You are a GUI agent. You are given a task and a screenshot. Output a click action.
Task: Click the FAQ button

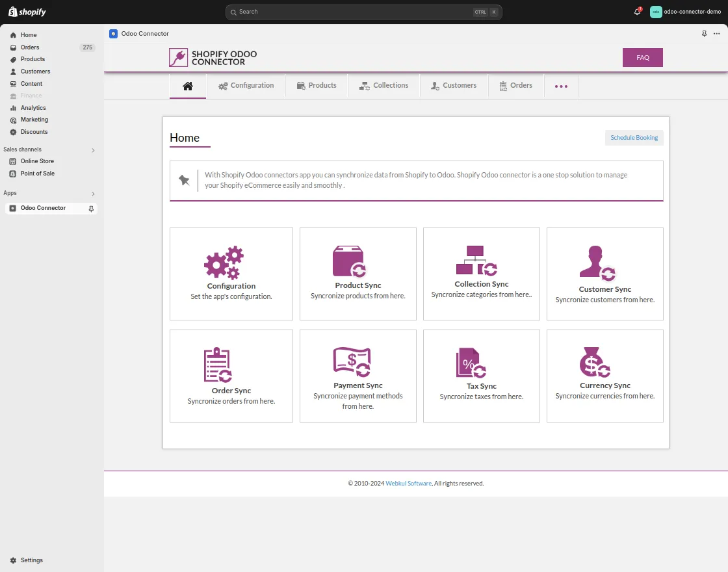642,57
